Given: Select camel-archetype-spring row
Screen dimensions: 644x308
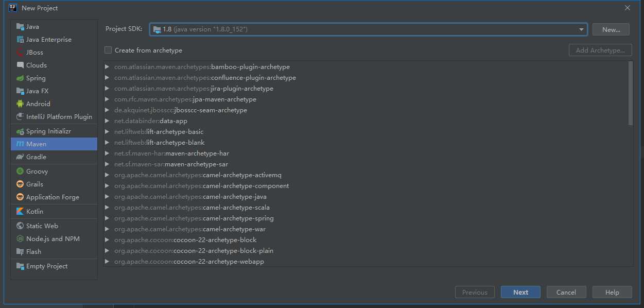Looking at the screenshot, I should click(365, 218).
